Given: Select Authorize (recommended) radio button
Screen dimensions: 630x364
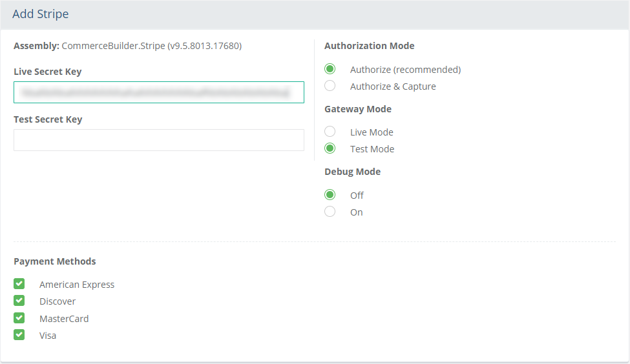Looking at the screenshot, I should [x=330, y=69].
